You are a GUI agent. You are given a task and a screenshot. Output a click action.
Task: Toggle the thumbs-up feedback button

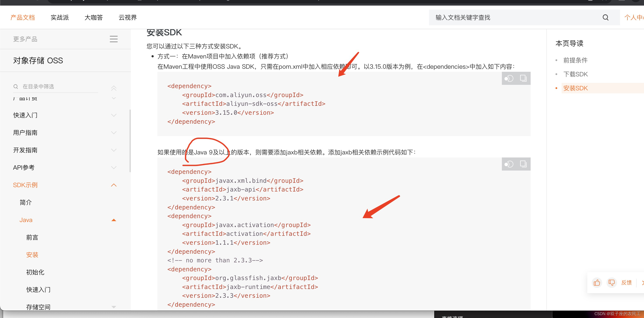pos(597,283)
